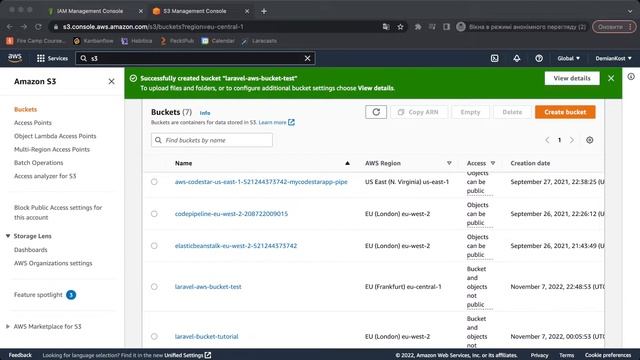Screen dimensions: 640x360
Task: Open codepipeline-eu-west-2-208722009015 bucket
Action: (231, 214)
